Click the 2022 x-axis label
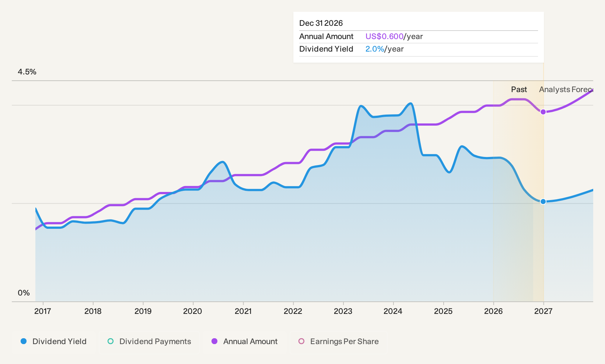The height and width of the screenshot is (364, 605). 293,311
